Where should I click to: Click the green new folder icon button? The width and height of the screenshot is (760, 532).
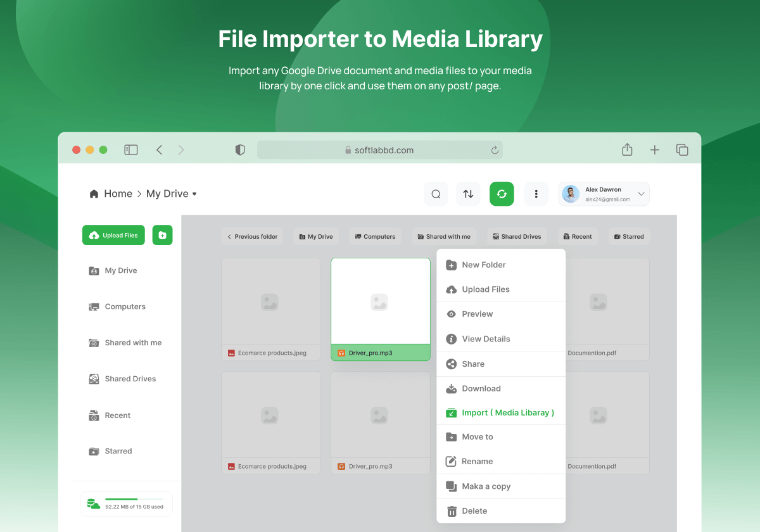point(162,235)
